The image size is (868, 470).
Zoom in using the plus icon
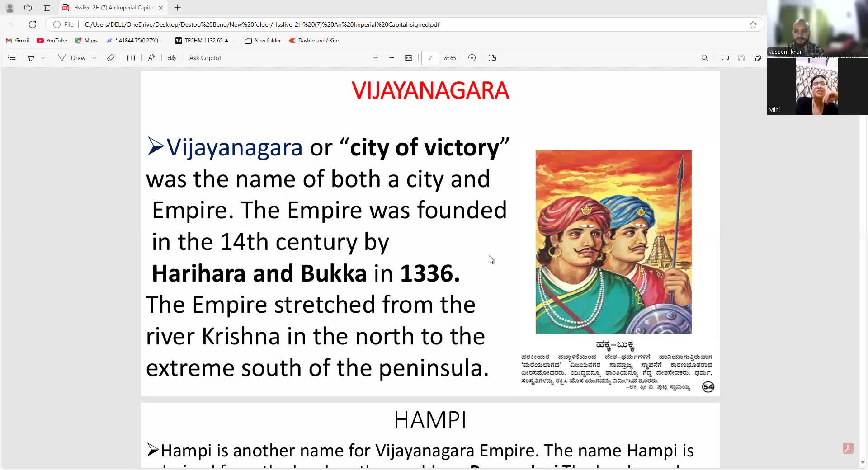point(392,58)
